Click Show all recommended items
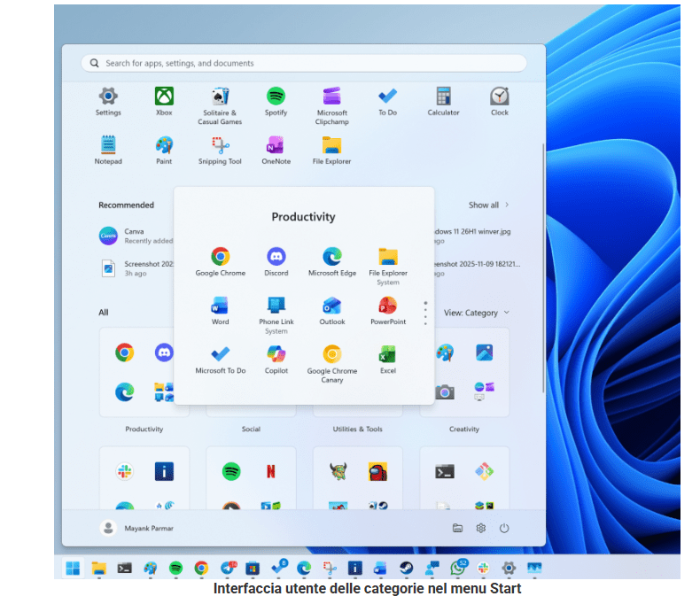Screen dimensions: 700x604 [x=488, y=205]
